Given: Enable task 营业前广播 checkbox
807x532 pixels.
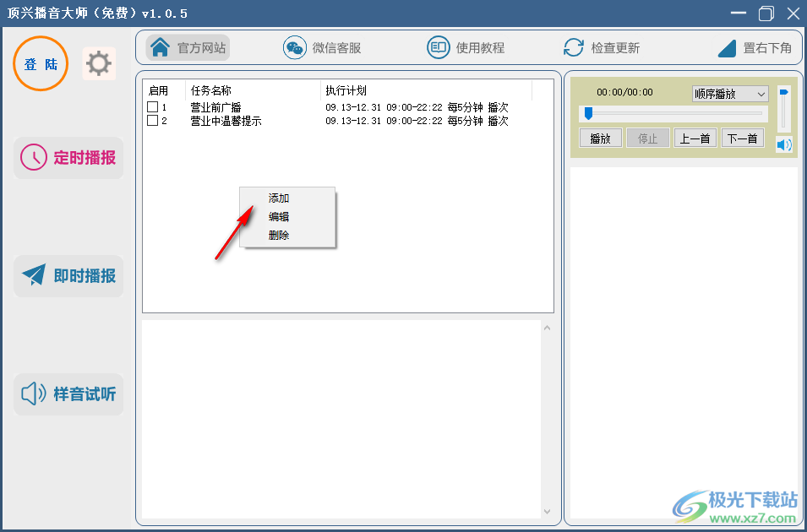Looking at the screenshot, I should pyautogui.click(x=152, y=106).
